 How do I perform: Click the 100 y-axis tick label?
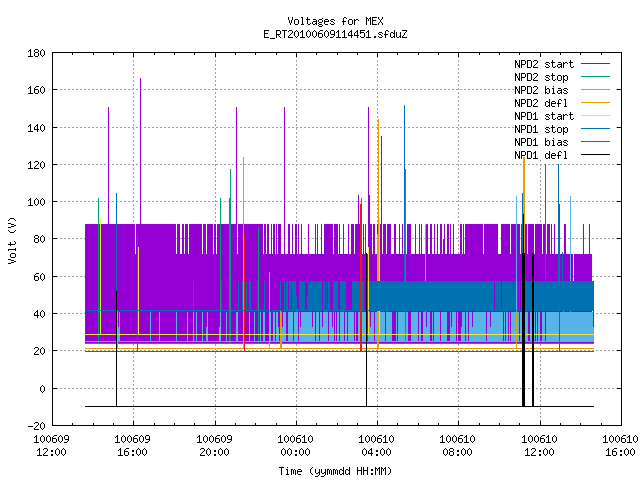pyautogui.click(x=36, y=202)
